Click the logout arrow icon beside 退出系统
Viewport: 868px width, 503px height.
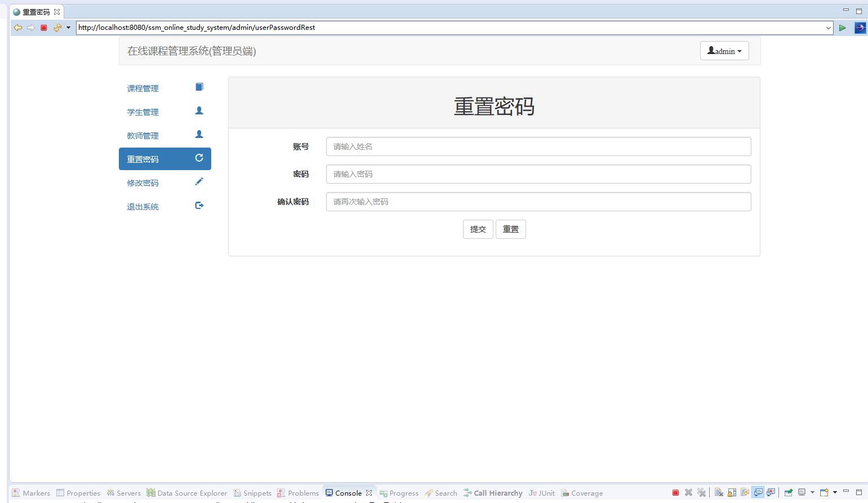point(199,205)
